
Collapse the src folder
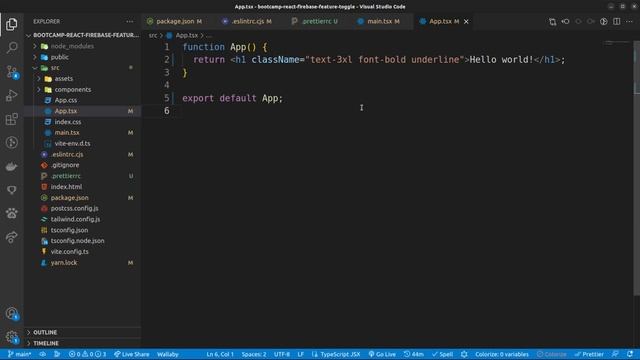(55, 68)
